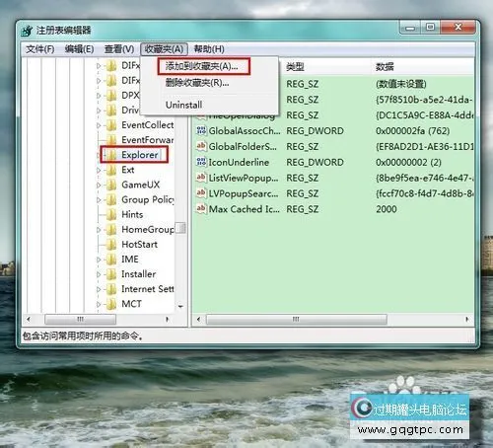Click LVPopupSearc... string value icon
Viewport: 493px width, 448px height.
pyautogui.click(x=201, y=193)
